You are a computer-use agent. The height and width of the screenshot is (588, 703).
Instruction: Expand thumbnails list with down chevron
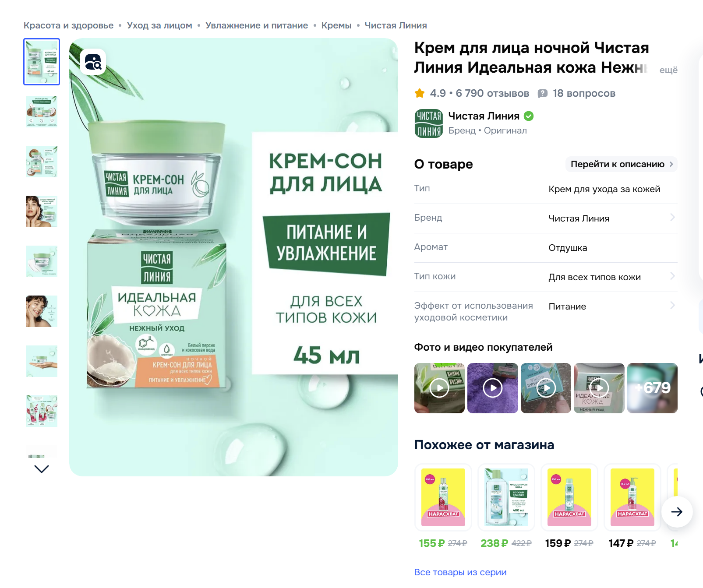[42, 469]
